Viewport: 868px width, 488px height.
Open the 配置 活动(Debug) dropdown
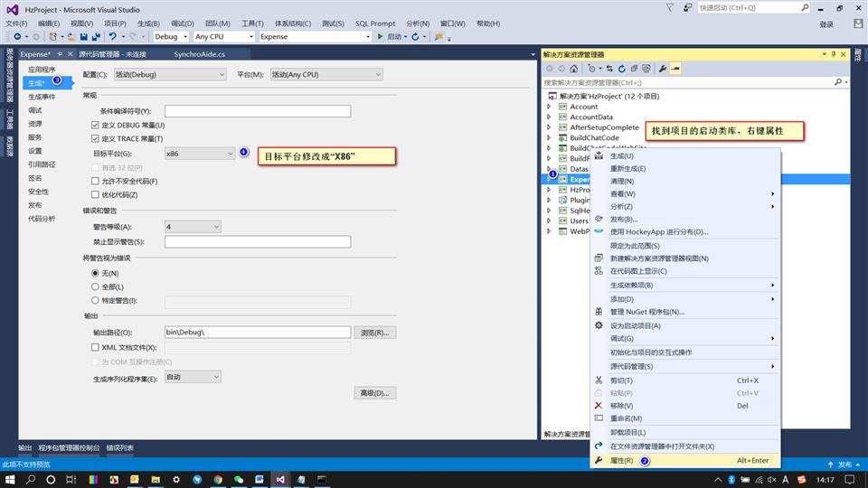[170, 75]
